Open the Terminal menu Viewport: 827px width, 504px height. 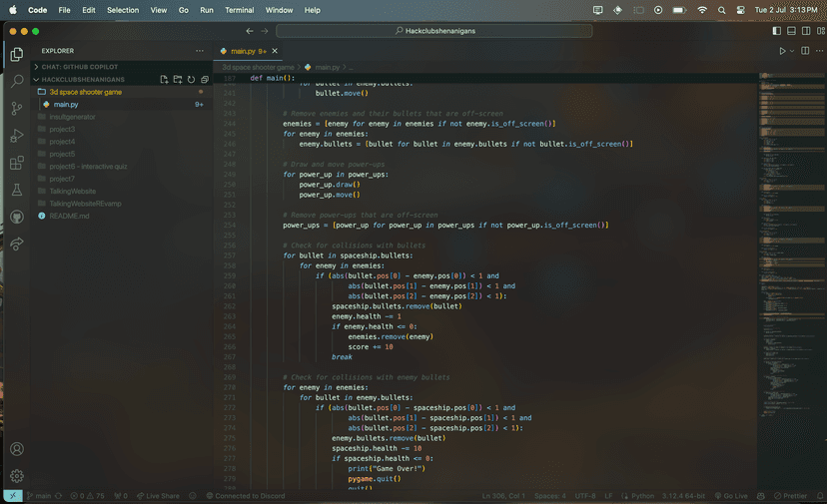[239, 9]
